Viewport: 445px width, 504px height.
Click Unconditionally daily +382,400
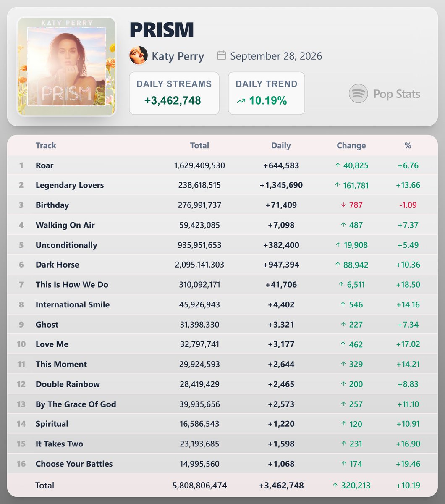coord(281,245)
